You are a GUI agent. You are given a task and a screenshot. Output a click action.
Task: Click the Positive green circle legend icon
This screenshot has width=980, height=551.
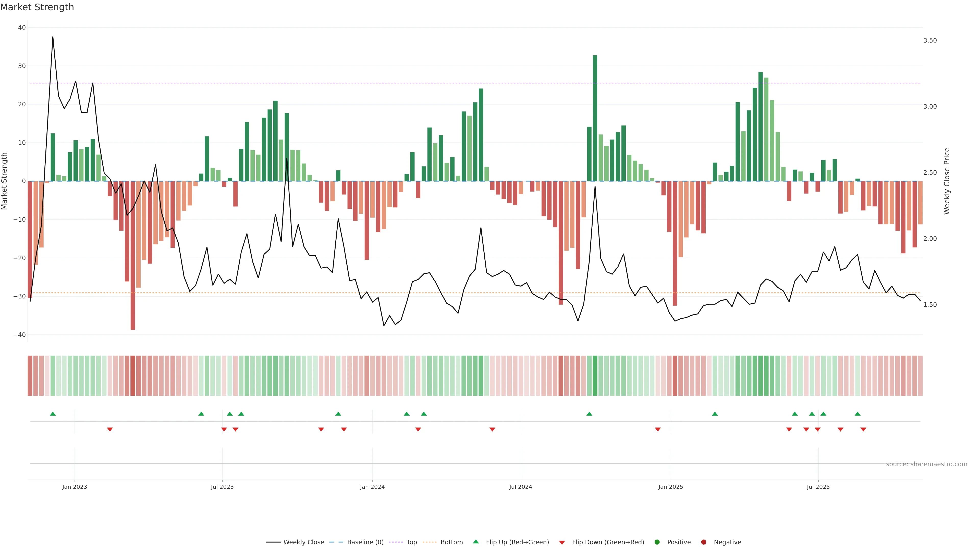pyautogui.click(x=657, y=542)
